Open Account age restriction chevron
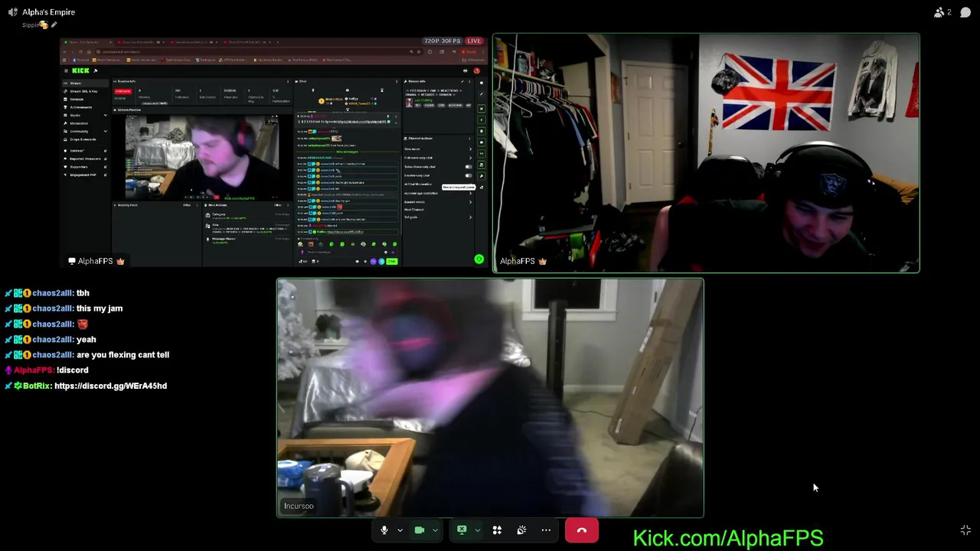This screenshot has height=551, width=980. [x=470, y=193]
